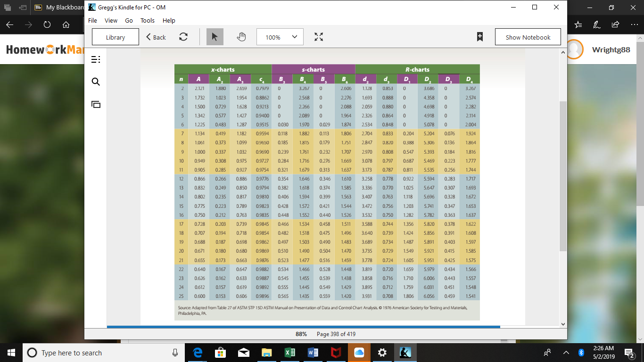The height and width of the screenshot is (362, 644).
Task: Open the Help menu
Action: [169, 20]
